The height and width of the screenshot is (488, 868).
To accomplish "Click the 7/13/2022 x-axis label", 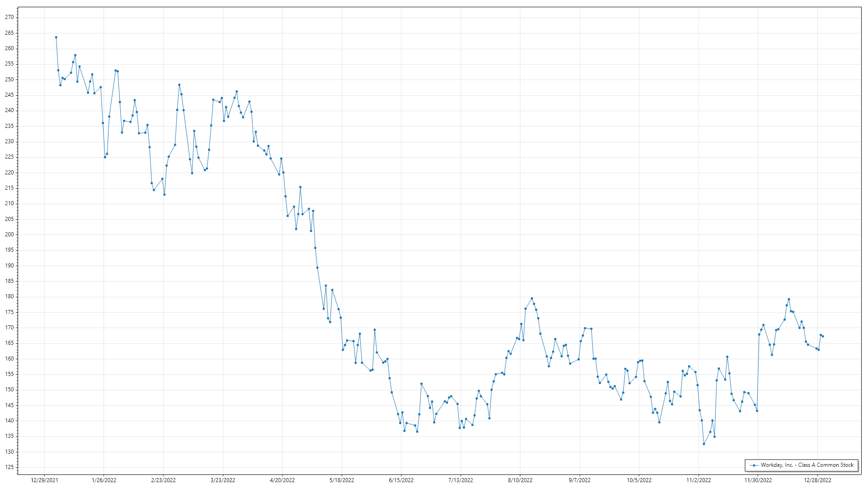I will coord(461,480).
